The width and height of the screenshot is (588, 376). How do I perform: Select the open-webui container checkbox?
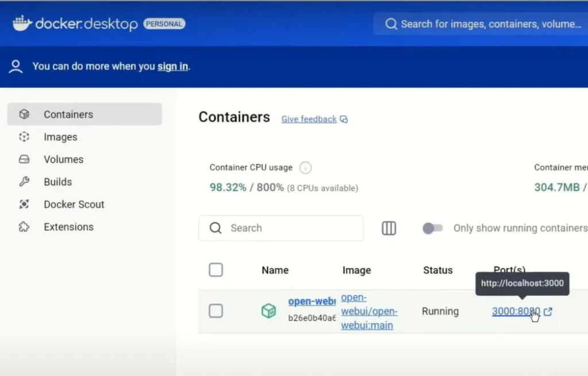[x=216, y=311]
